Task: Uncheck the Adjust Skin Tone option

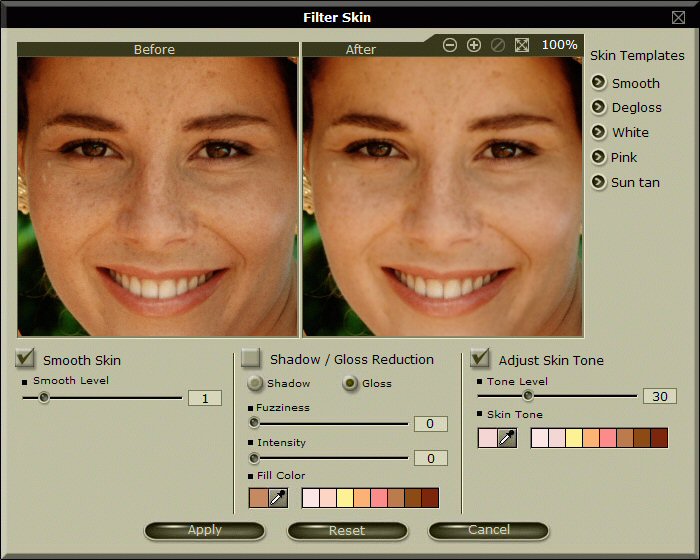Action: 480,358
